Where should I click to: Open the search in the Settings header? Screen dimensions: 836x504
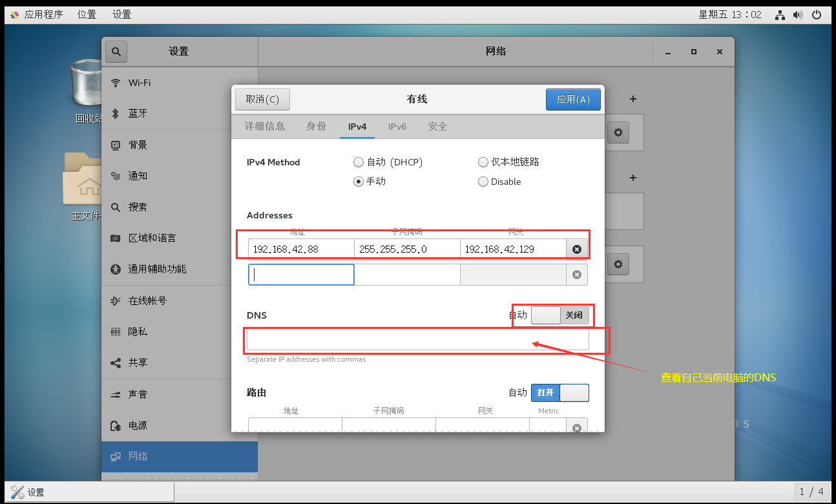[x=116, y=52]
